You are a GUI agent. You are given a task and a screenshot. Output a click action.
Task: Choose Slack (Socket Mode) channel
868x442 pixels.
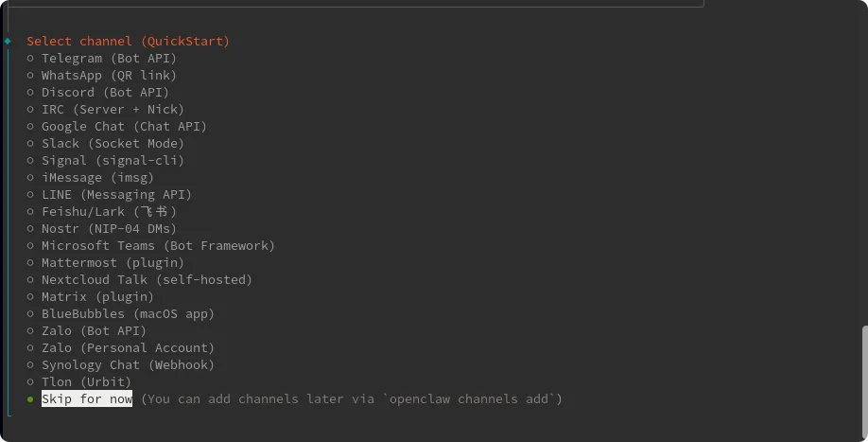113,144
